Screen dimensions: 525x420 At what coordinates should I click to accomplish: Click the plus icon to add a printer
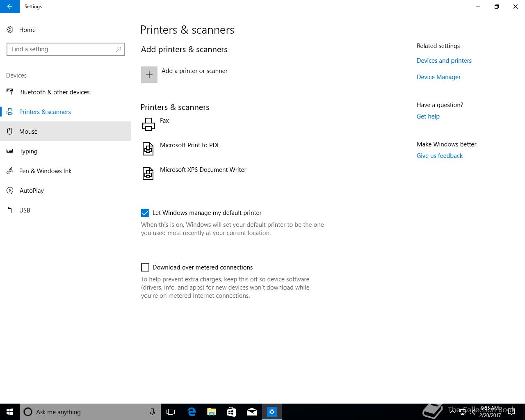click(x=149, y=75)
